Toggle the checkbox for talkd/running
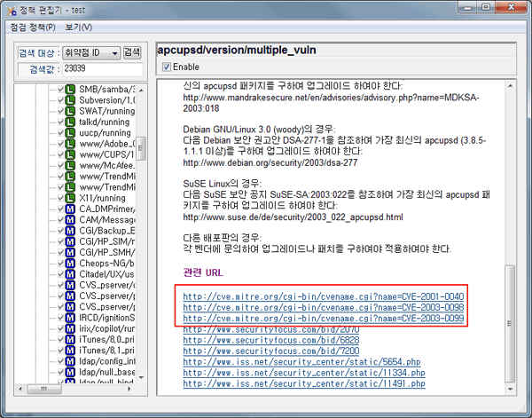 60,122
